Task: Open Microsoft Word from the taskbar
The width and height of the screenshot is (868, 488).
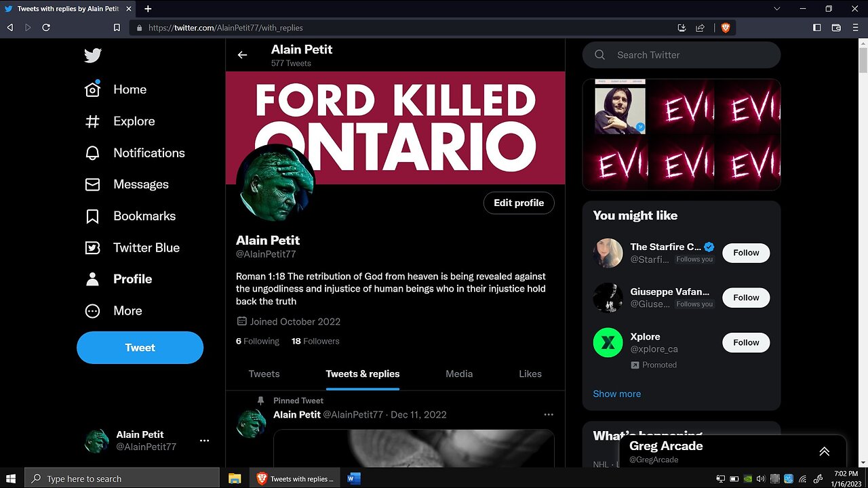Action: pos(353,479)
